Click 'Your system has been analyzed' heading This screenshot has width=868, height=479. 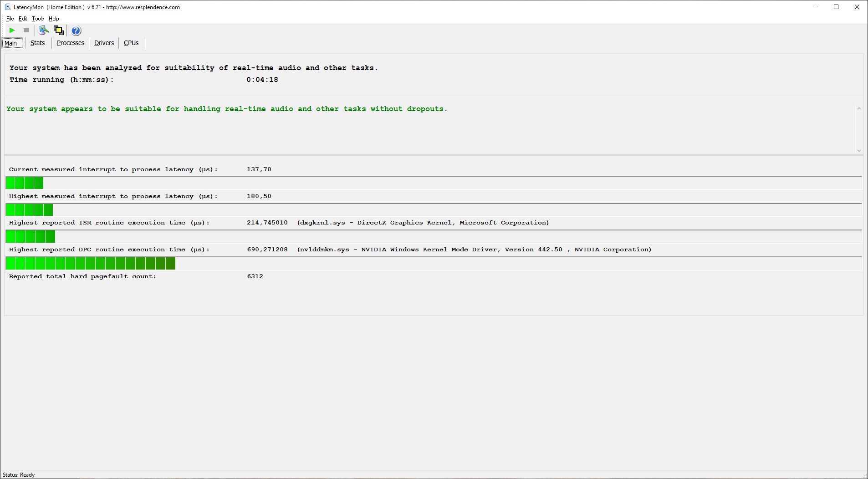point(194,68)
